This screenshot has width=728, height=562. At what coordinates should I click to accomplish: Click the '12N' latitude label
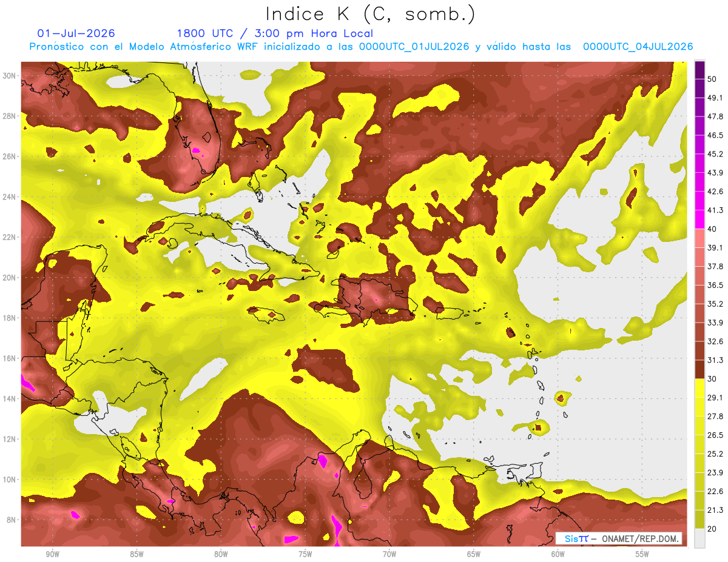click(x=10, y=439)
